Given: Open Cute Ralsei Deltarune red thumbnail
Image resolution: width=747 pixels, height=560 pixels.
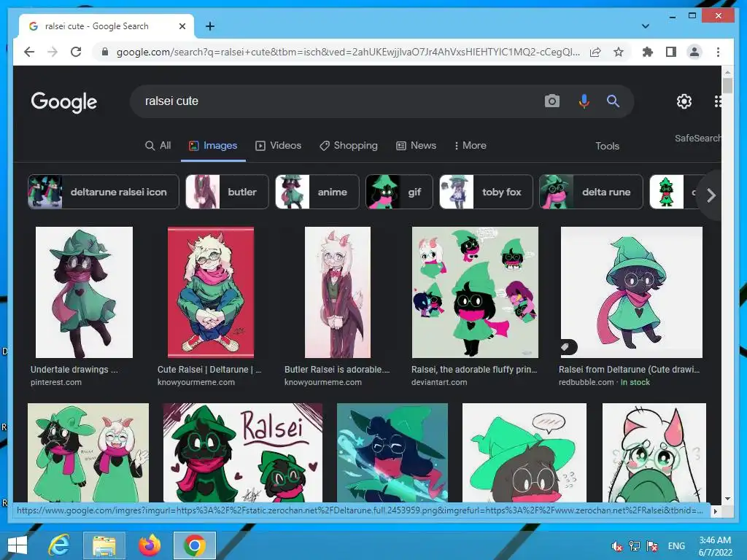Looking at the screenshot, I should coord(211,292).
